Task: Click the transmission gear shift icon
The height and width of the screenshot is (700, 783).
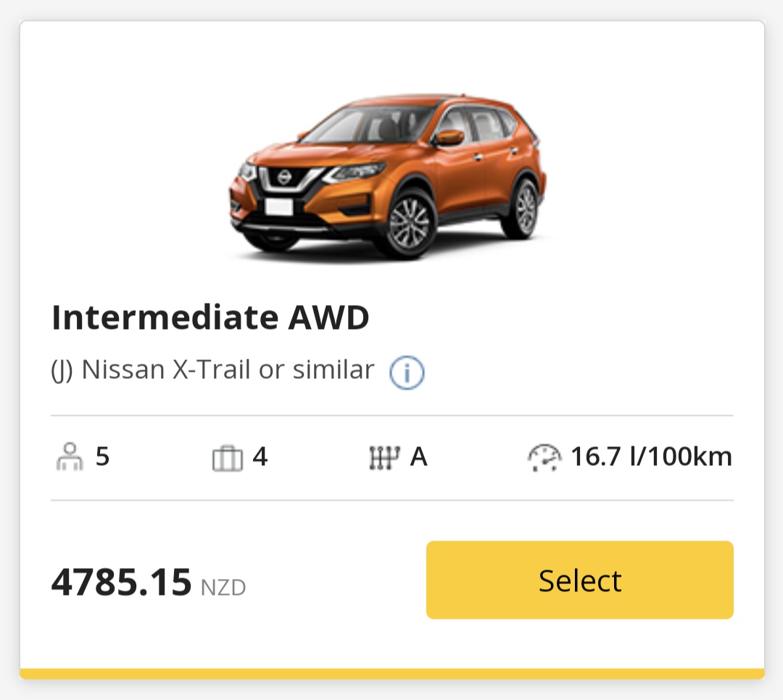Action: [384, 458]
